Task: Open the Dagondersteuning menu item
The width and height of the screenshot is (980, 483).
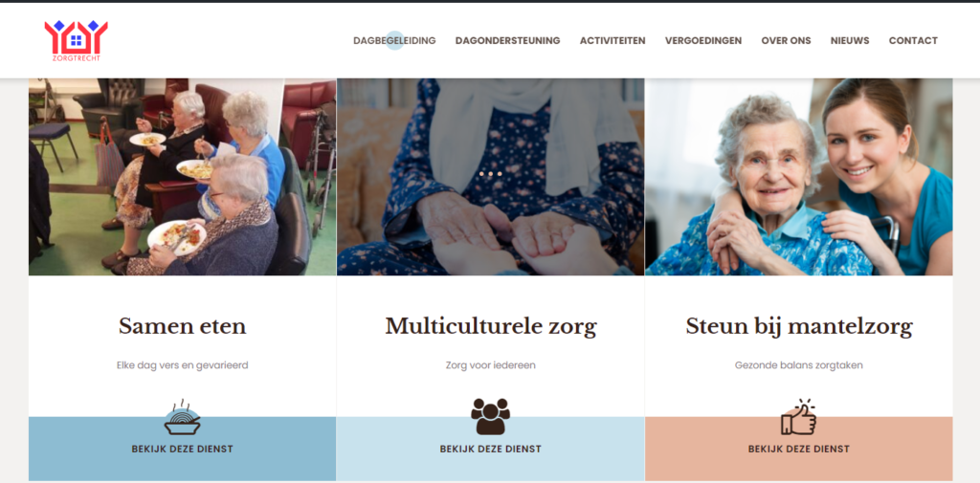Action: click(x=507, y=40)
